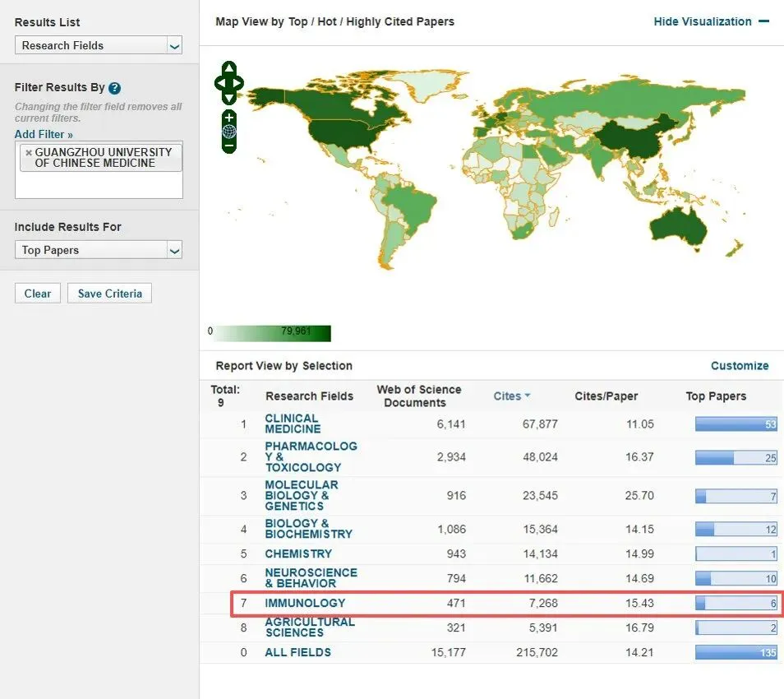Click the Clinical Medicine top papers bar
Screen dimensions: 784x699
(x=736, y=424)
